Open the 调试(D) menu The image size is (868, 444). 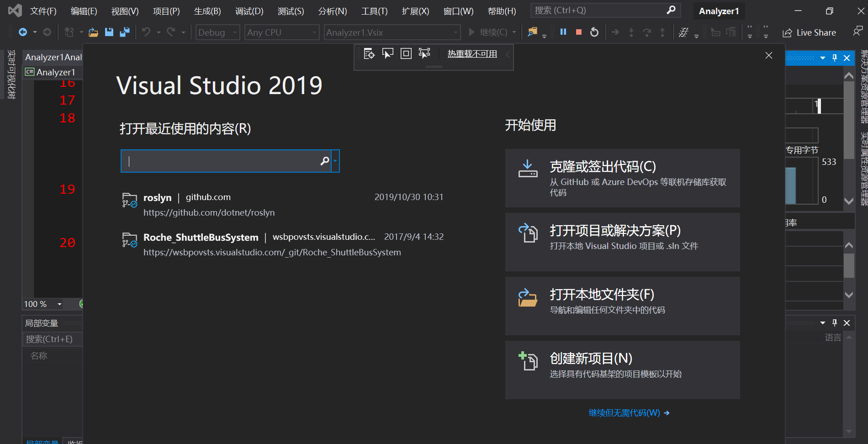(x=249, y=11)
